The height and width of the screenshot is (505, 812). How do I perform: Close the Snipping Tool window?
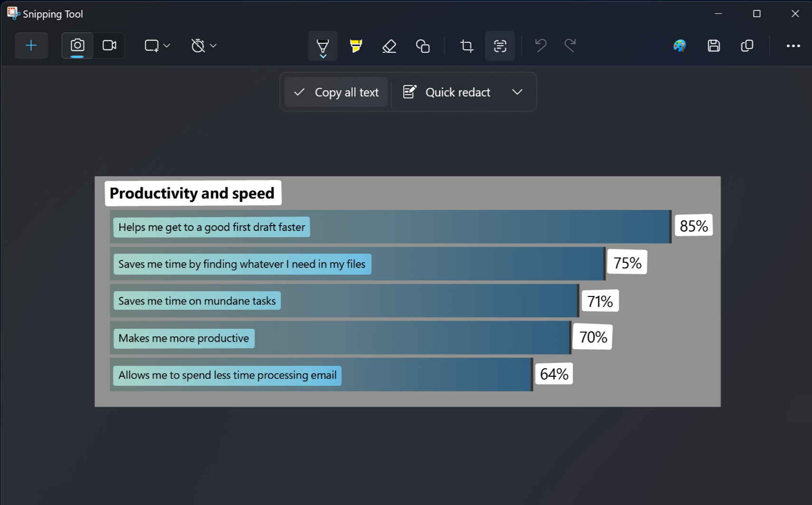795,13
